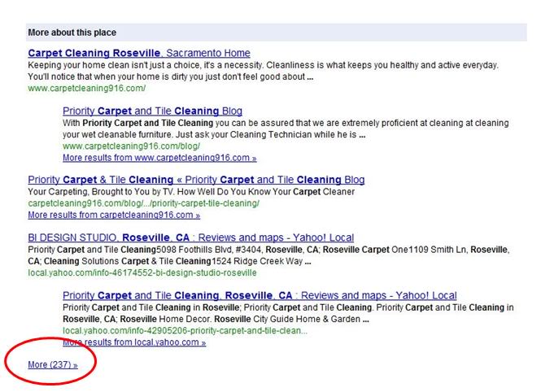This screenshot has height=392, width=541.
Task: Expand the More (237) results link
Action: tap(52, 364)
